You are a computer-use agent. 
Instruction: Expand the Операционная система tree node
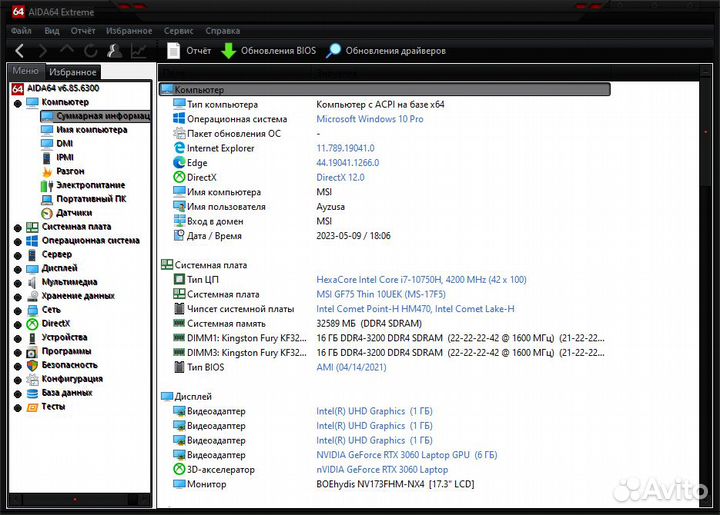(x=17, y=242)
